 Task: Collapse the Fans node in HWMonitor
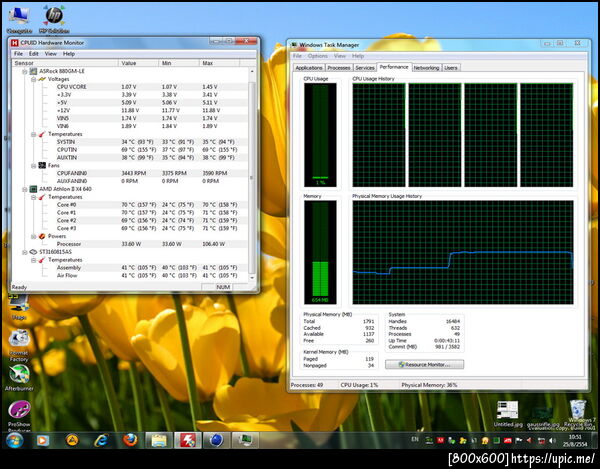pyautogui.click(x=33, y=166)
